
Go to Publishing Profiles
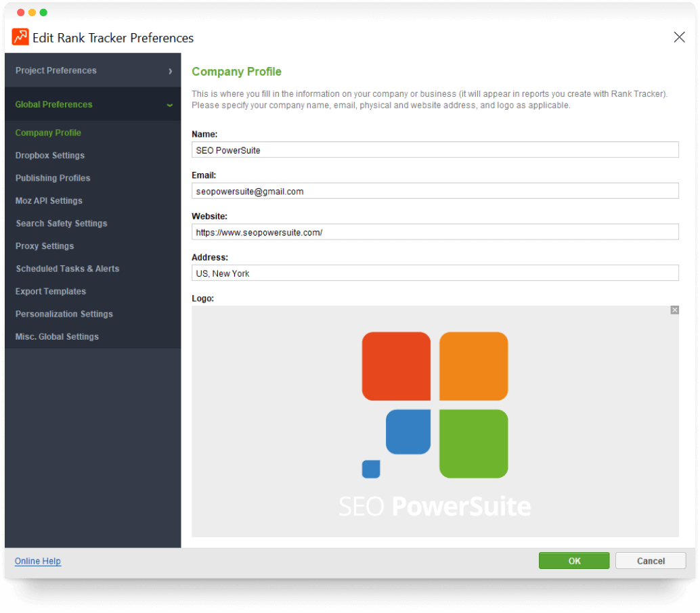[53, 178]
